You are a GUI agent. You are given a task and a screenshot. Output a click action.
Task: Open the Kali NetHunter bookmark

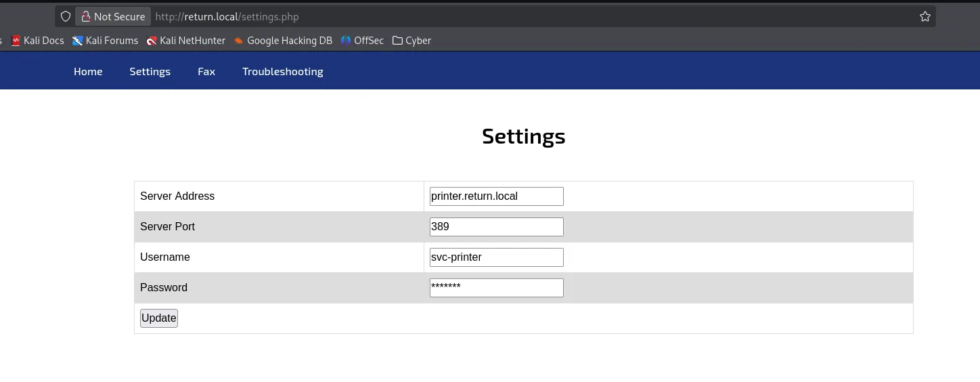pyautogui.click(x=186, y=41)
